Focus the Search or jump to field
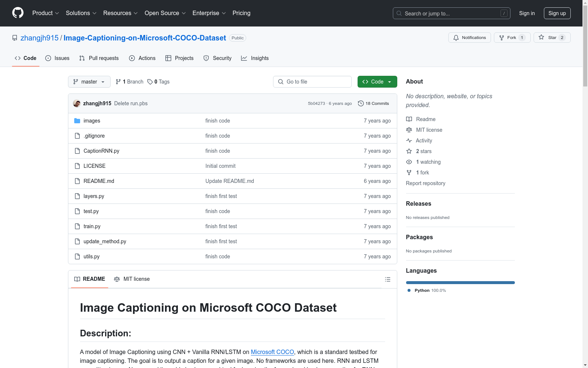Screen dimensions: 588x368 click(452, 13)
